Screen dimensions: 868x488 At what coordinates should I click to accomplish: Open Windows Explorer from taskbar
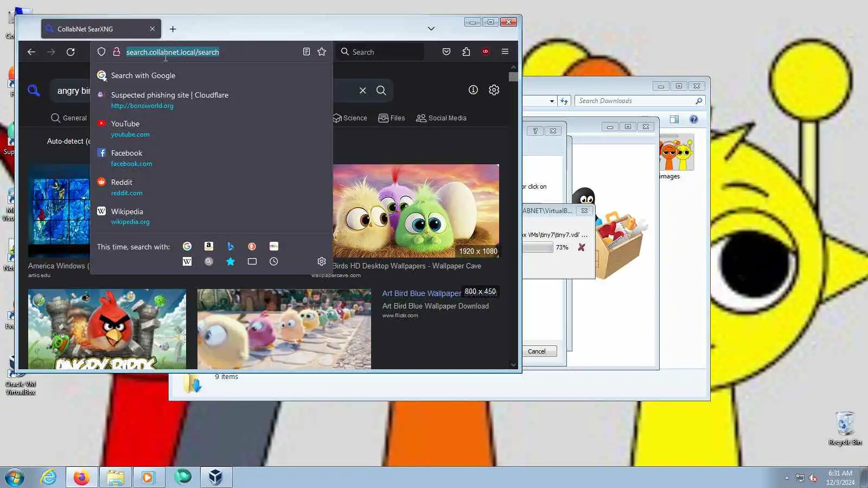[116, 478]
